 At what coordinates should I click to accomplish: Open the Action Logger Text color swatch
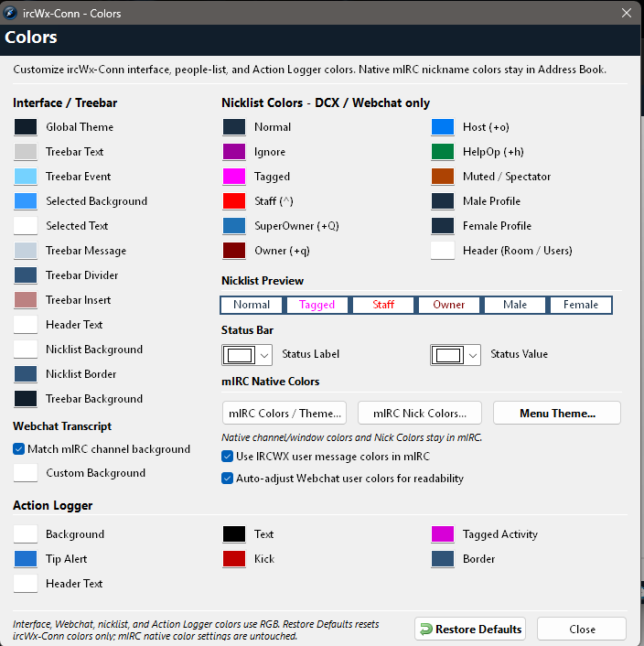234,534
